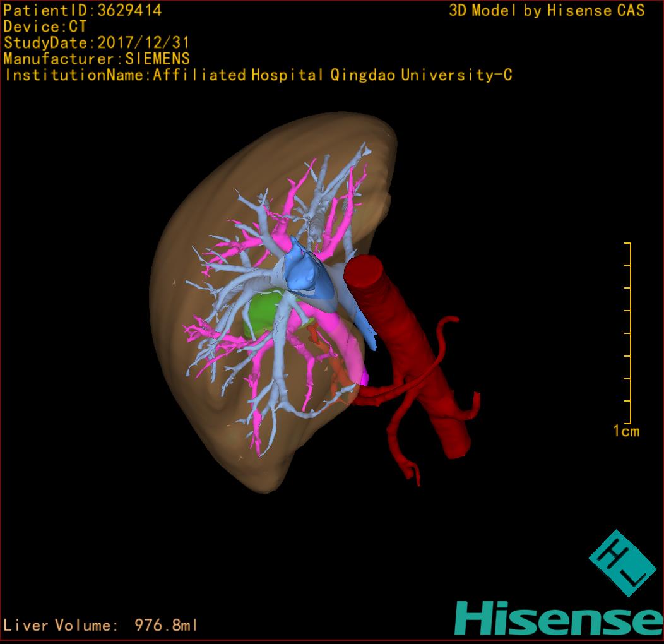Image resolution: width=664 pixels, height=644 pixels.
Task: Click the PatientID:3629414 text
Action: [82, 10]
